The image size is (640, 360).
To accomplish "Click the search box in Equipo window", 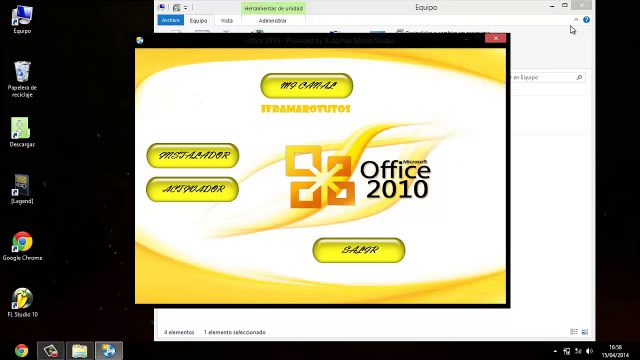I will (x=547, y=77).
